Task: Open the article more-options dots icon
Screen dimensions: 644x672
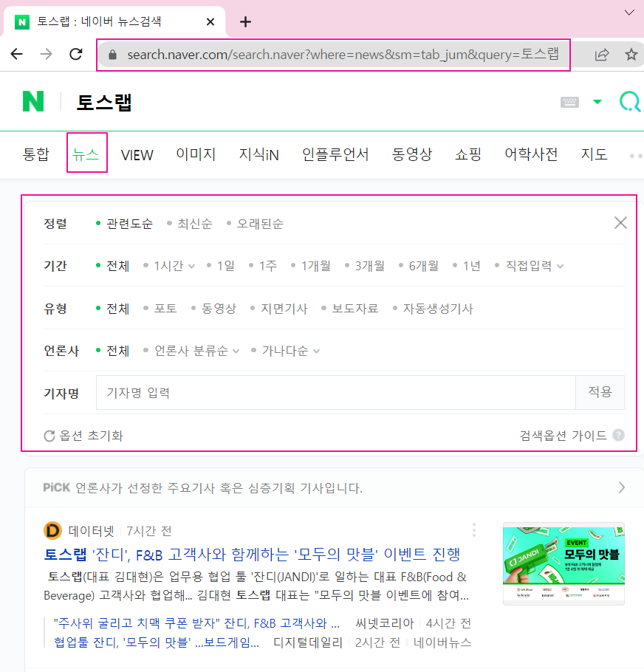Action: [473, 530]
